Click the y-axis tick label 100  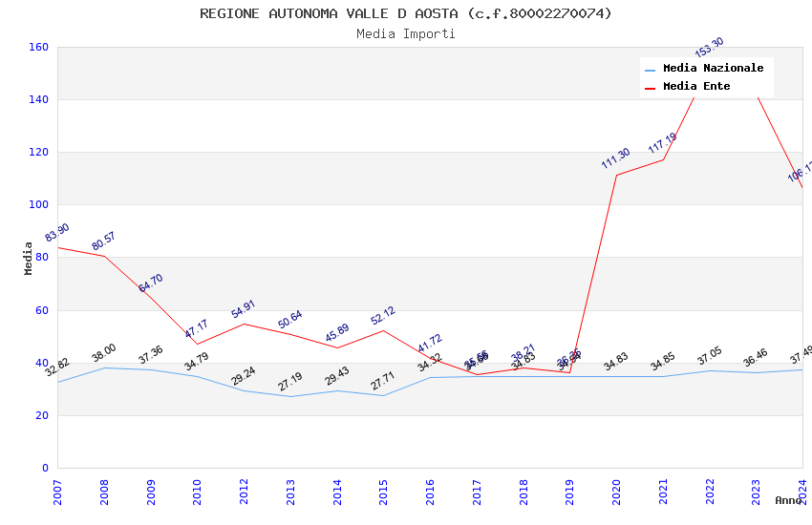39,204
